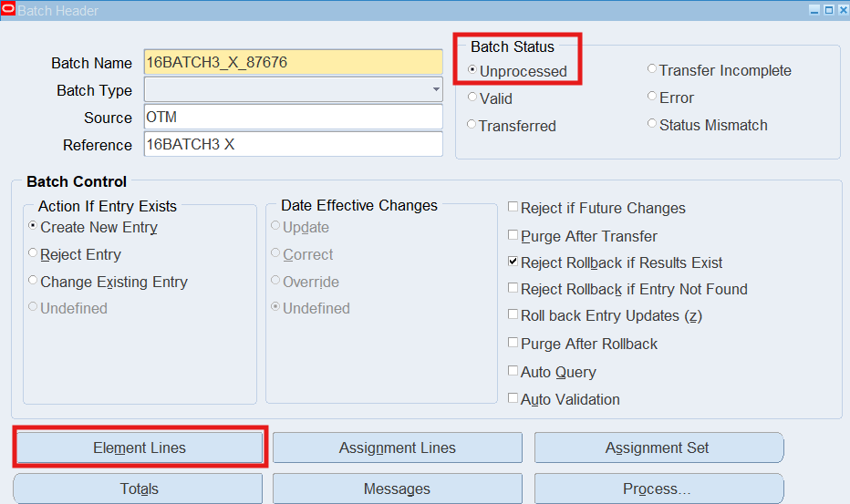Image resolution: width=850 pixels, height=504 pixels.
Task: Enable the Auto Validation checkbox
Action: coord(513,399)
